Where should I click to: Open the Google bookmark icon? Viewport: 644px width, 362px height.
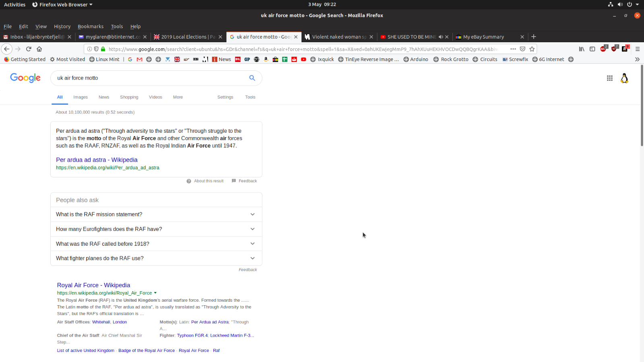(130, 60)
